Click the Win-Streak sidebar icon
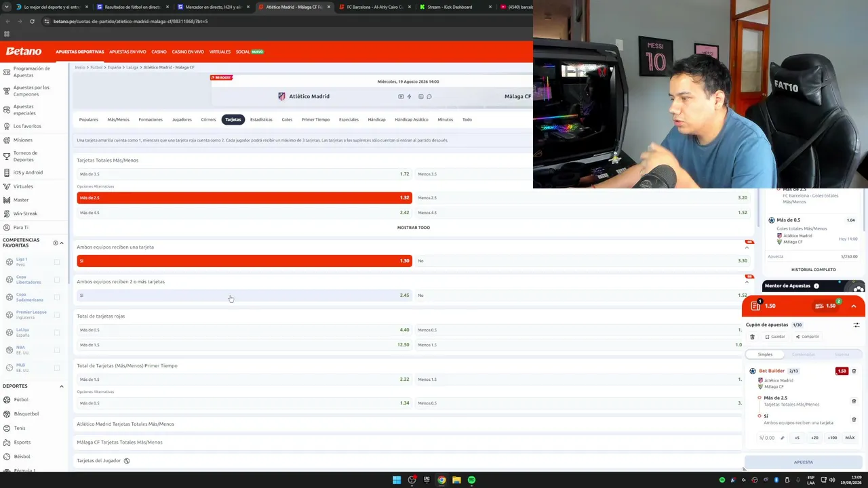Image resolution: width=868 pixels, height=488 pixels. tap(7, 213)
